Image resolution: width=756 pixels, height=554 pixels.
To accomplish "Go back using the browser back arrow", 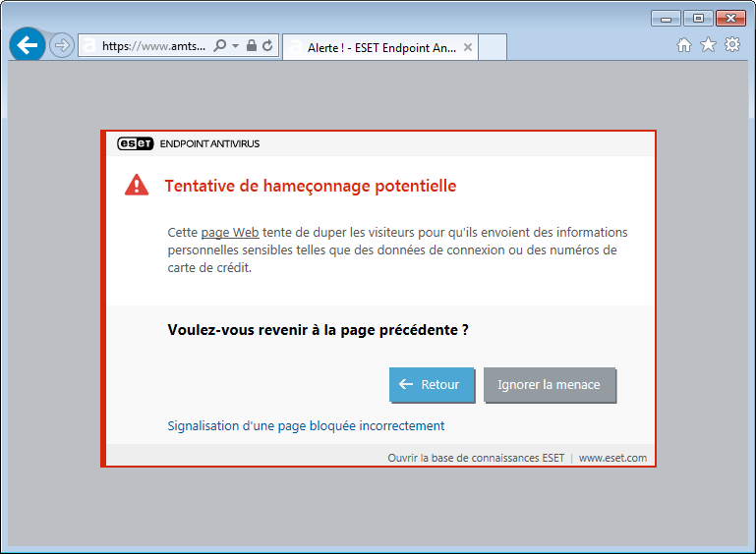I will tap(27, 45).
